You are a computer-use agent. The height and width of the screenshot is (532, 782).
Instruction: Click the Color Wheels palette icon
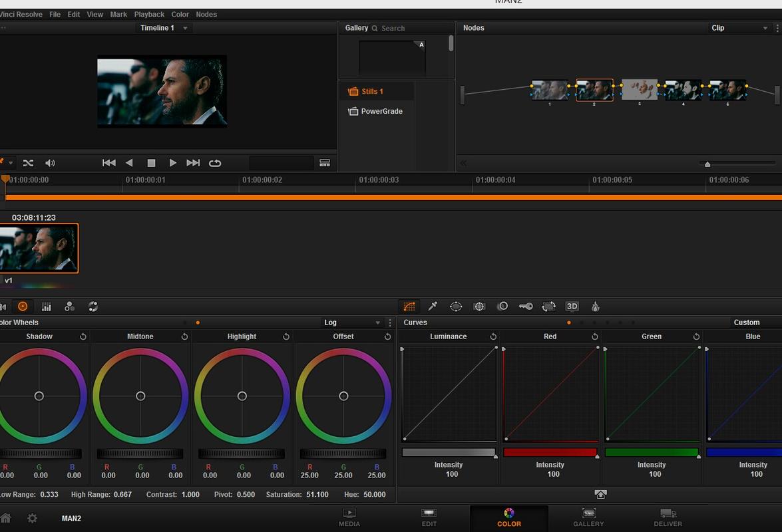23,307
